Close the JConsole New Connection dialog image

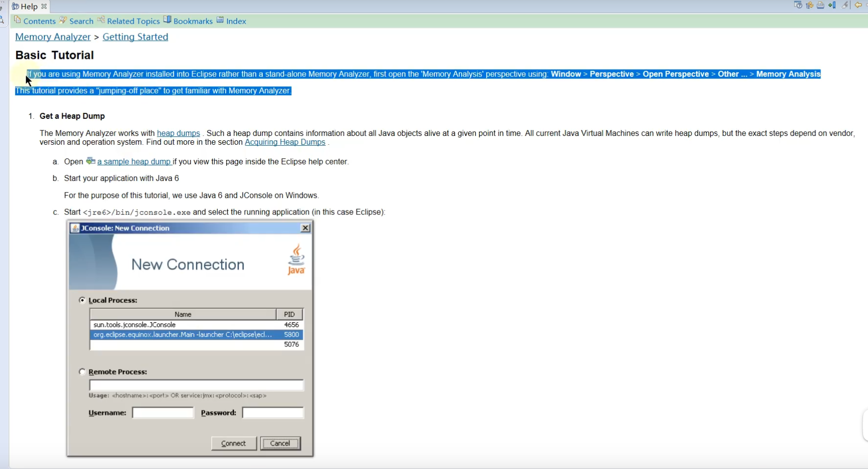click(305, 228)
